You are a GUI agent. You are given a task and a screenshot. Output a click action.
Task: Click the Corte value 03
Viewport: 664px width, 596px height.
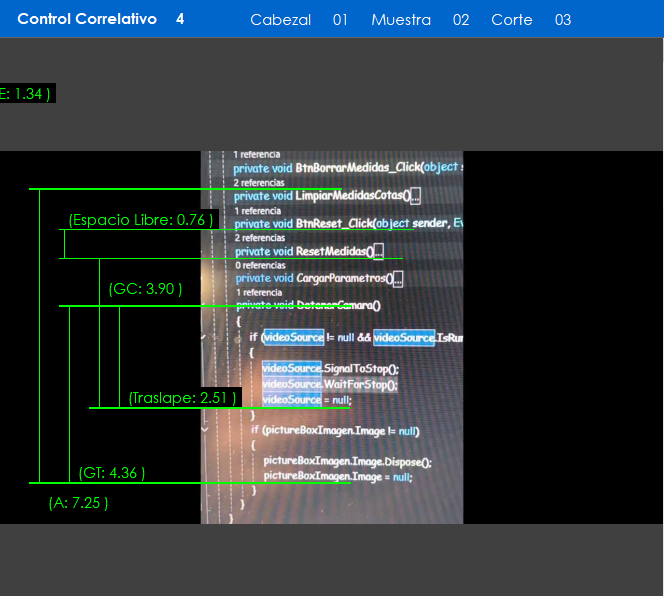(563, 20)
